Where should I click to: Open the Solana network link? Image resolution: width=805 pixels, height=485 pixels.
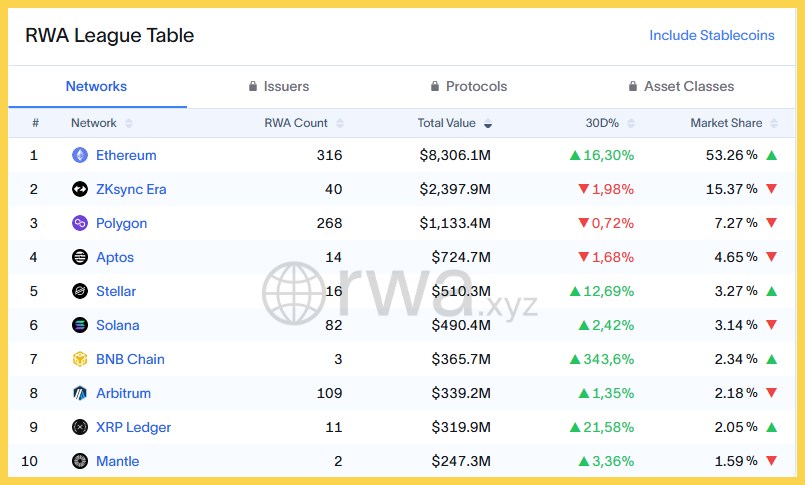click(118, 325)
